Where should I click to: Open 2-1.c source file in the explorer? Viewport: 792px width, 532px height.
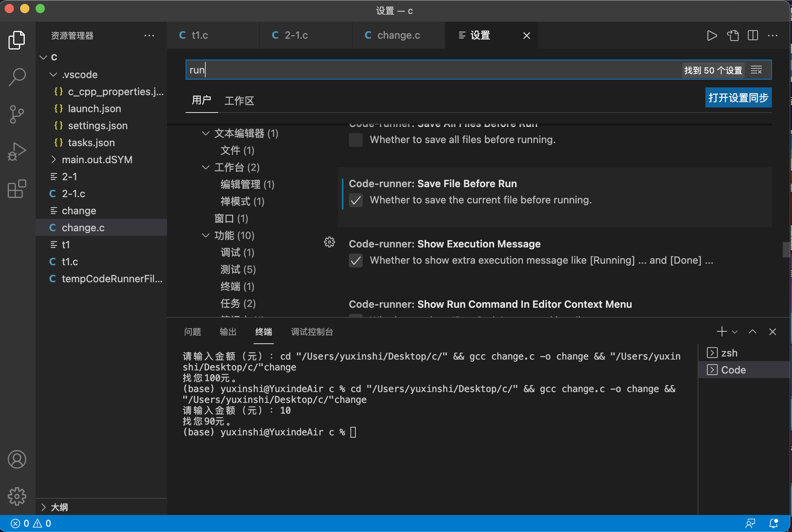pyautogui.click(x=101, y=193)
